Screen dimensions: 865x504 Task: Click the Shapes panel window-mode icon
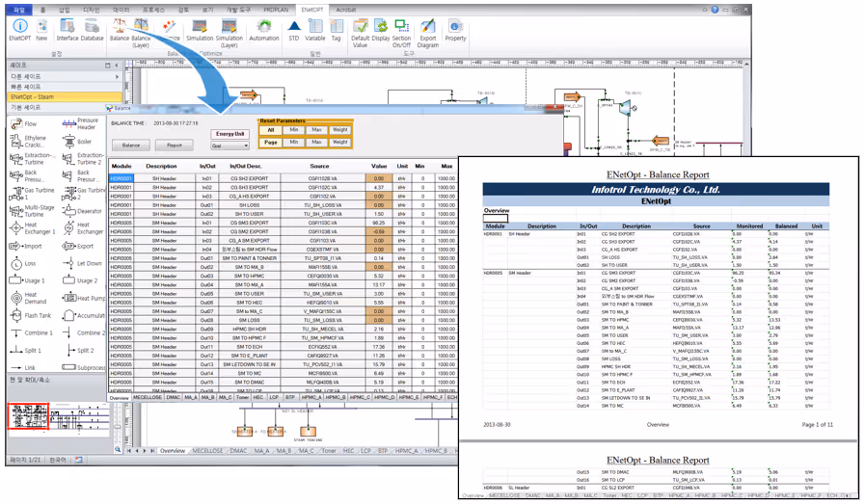click(x=108, y=66)
